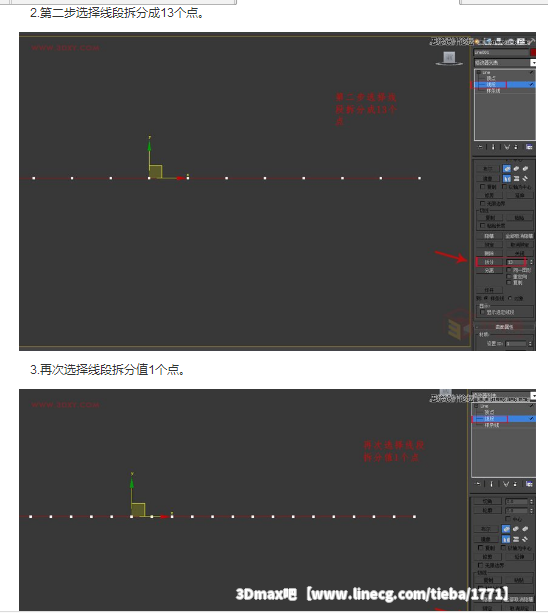This screenshot has width=548, height=613.
Task: Click Make Unique icon in lower screenshot
Action: click(x=506, y=484)
